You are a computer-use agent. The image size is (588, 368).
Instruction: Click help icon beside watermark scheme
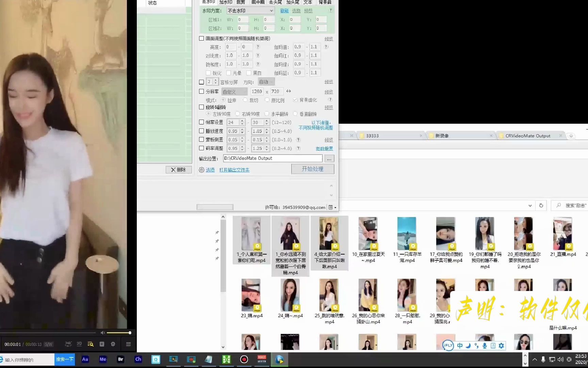(331, 11)
